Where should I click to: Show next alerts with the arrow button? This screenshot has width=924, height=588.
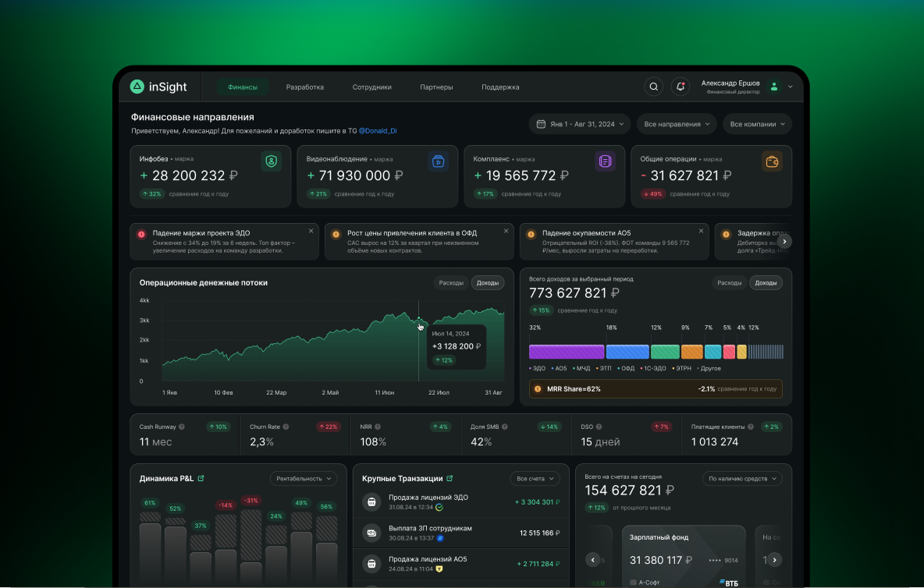point(784,241)
